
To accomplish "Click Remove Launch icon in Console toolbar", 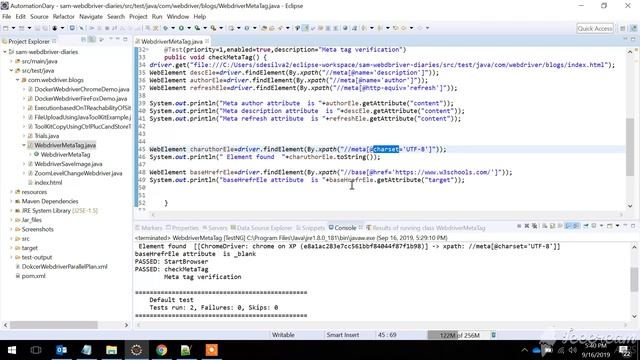I will [x=527, y=226].
